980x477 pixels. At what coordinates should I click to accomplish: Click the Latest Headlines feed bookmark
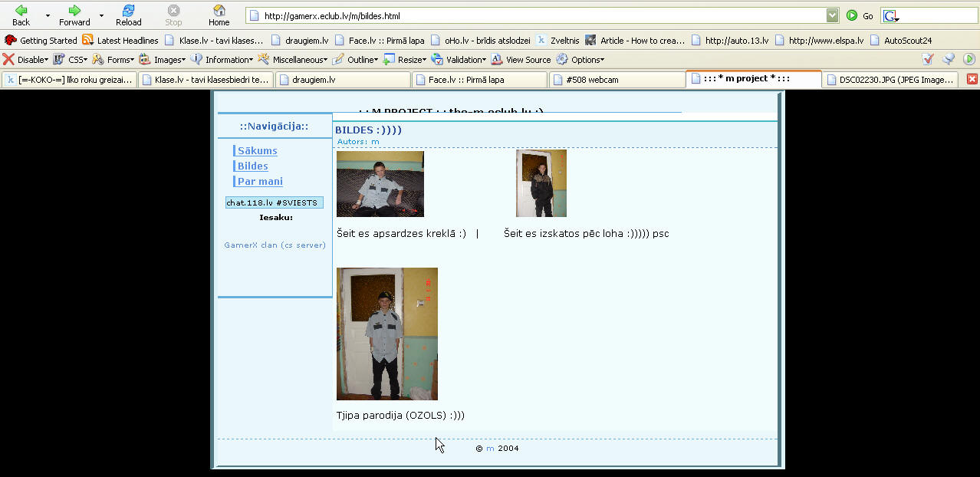coord(120,41)
